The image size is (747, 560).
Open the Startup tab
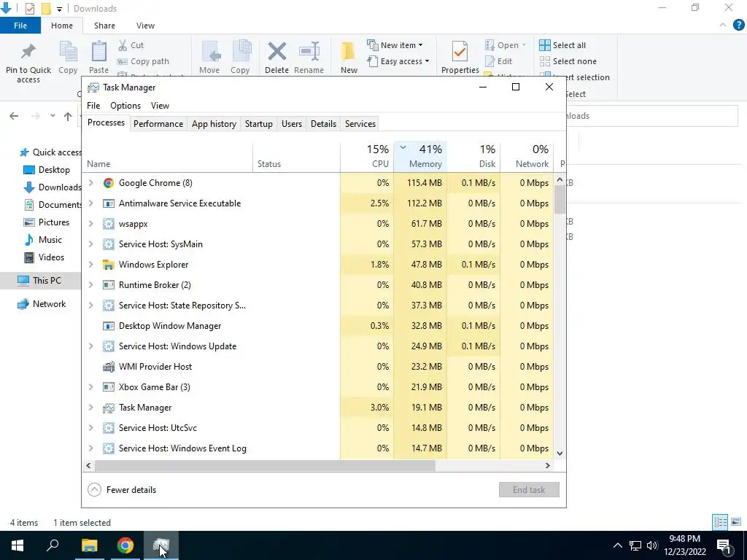click(x=259, y=124)
